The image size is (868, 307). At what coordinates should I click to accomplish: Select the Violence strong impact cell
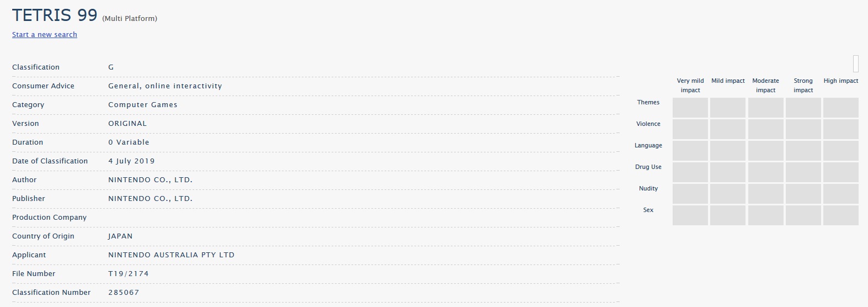[x=803, y=129]
